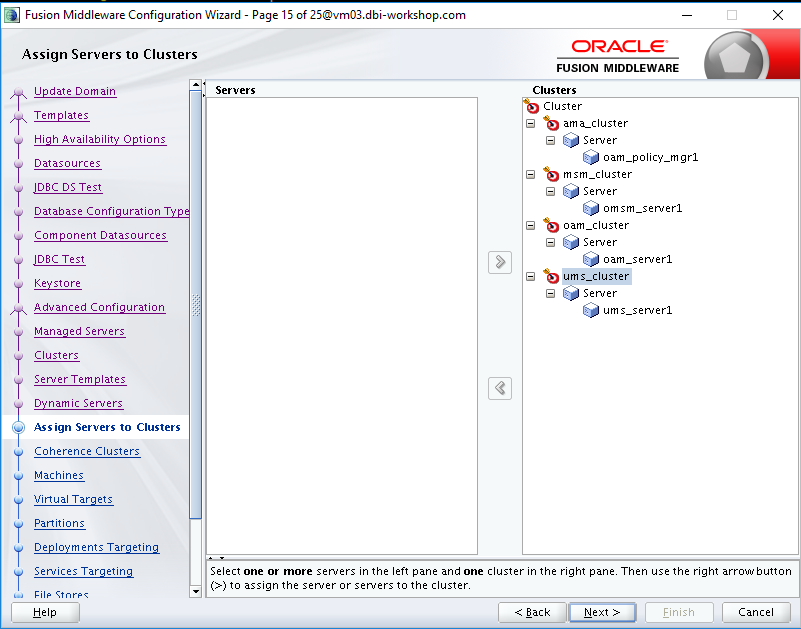Image resolution: width=801 pixels, height=629 pixels.
Task: Click the left arrow unassign button
Action: coord(500,388)
